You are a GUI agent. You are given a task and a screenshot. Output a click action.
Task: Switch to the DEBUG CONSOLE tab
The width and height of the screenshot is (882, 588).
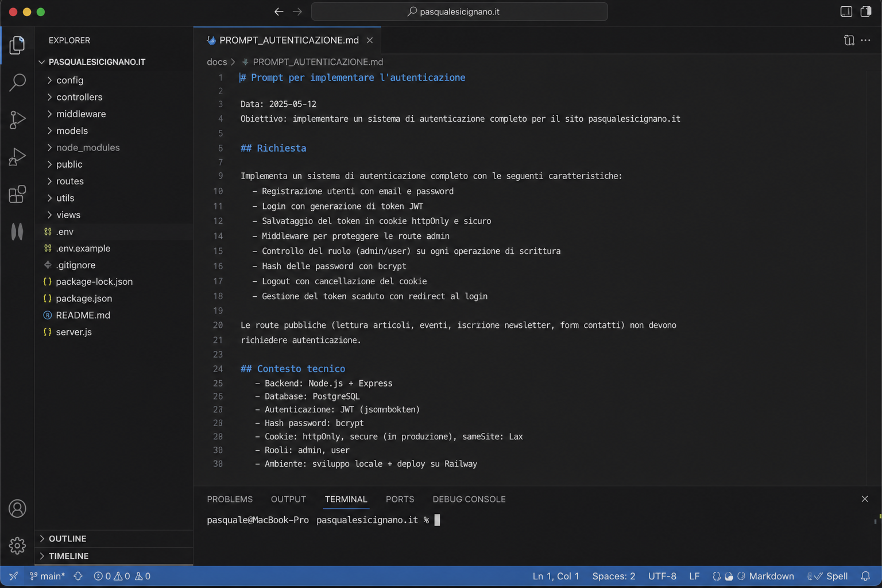[x=469, y=499]
